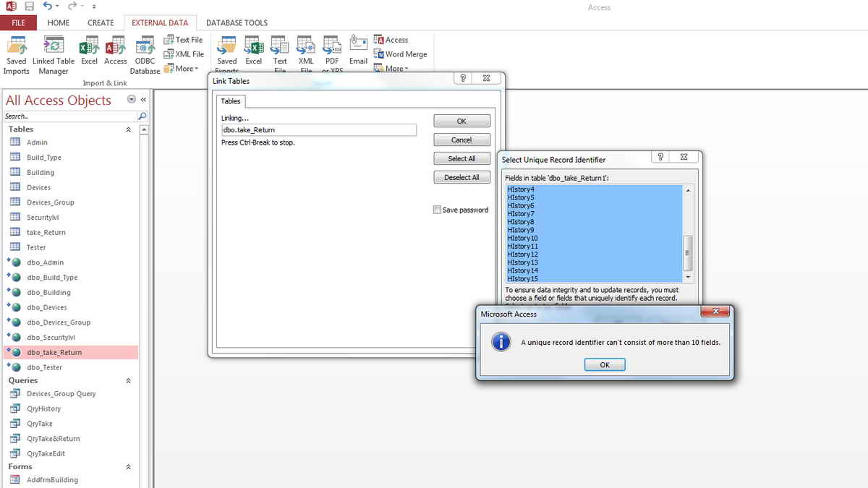Export to Text File in Export group
The height and width of the screenshot is (488, 868).
click(x=280, y=53)
